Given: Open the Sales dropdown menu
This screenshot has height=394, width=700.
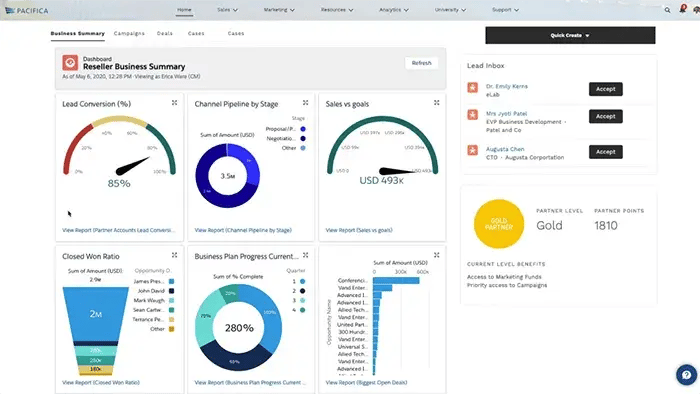Looking at the screenshot, I should [x=227, y=10].
